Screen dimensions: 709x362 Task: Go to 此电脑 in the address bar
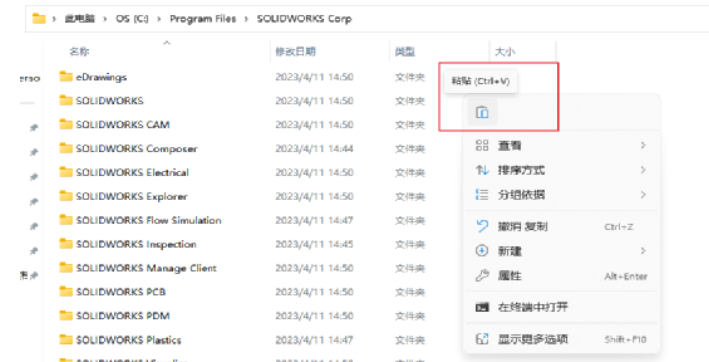click(x=80, y=19)
